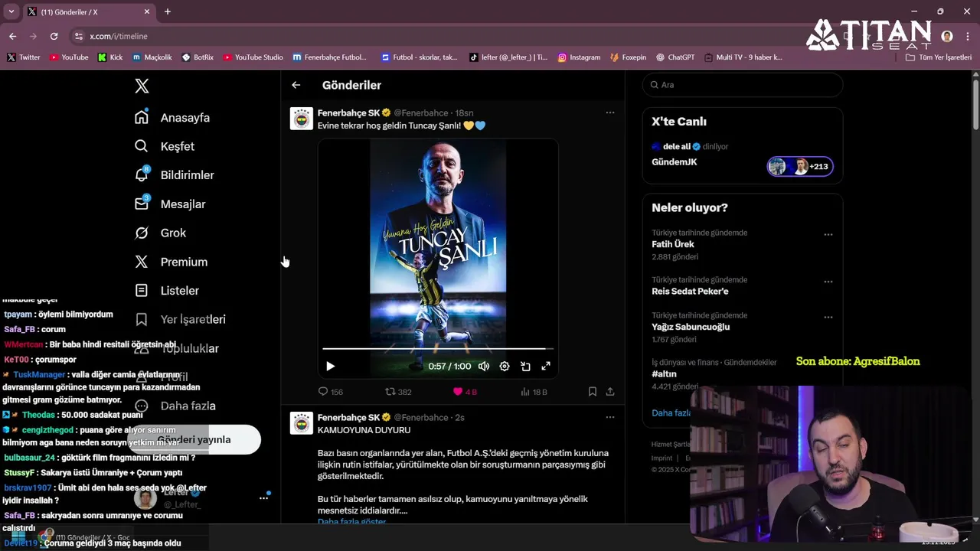
Task: Open a new Chrome tab
Action: click(168, 11)
